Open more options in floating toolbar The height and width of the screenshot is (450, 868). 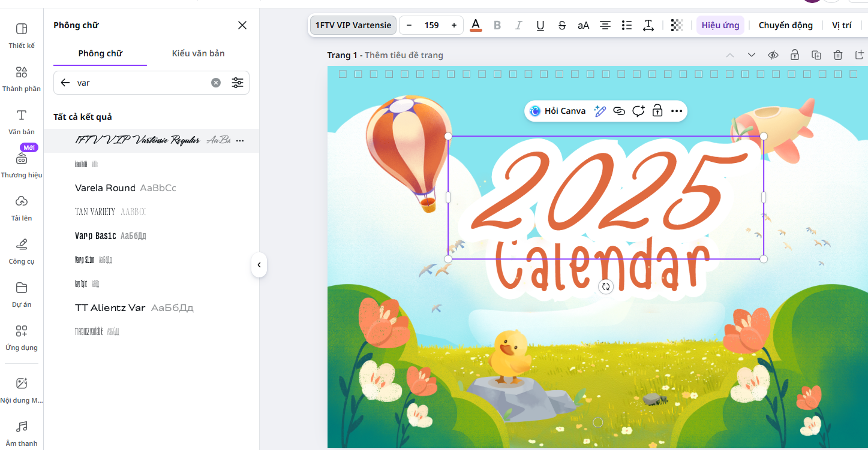677,111
